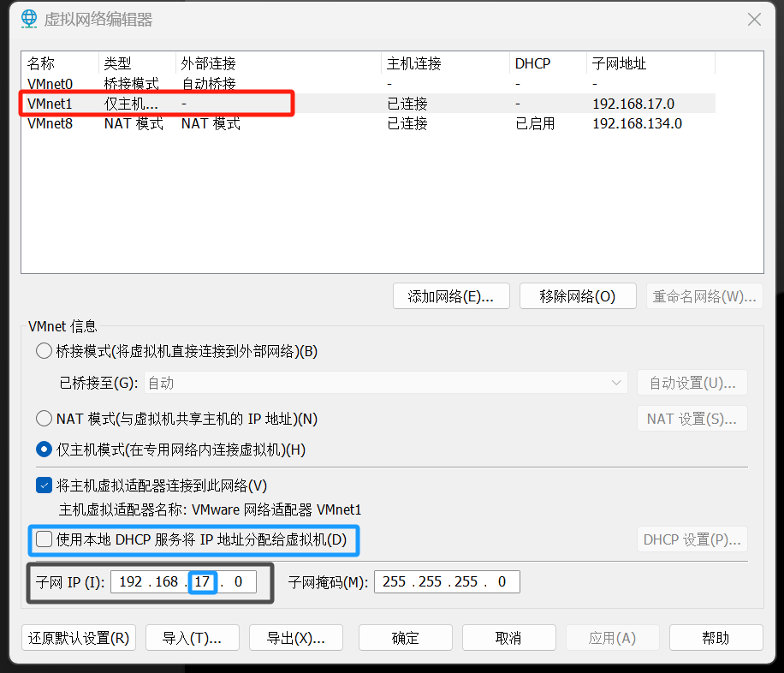The height and width of the screenshot is (673, 784).
Task: Choose the 桥接模式 radio button
Action: 44,351
